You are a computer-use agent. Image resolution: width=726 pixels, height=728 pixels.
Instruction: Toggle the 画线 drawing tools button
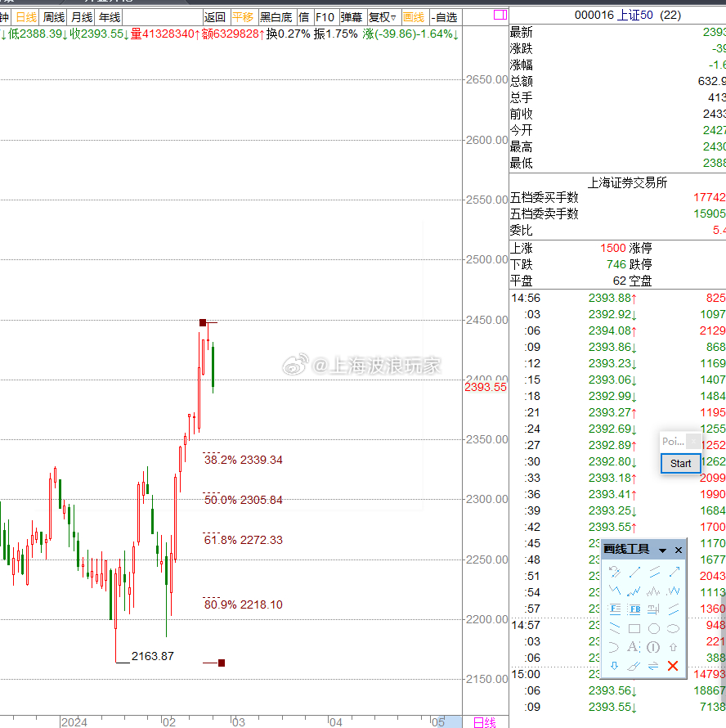pyautogui.click(x=414, y=17)
